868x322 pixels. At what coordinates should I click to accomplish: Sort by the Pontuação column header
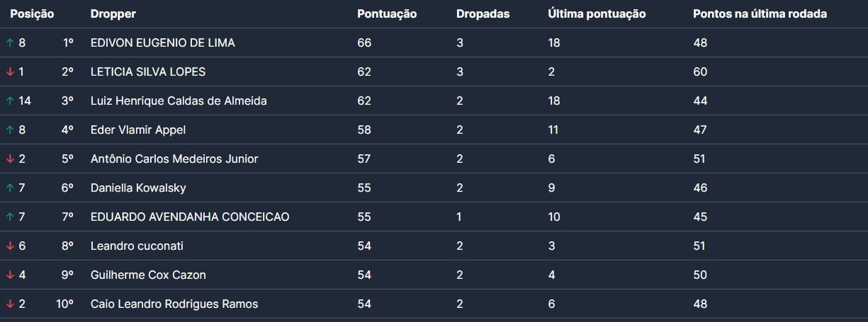tap(387, 14)
